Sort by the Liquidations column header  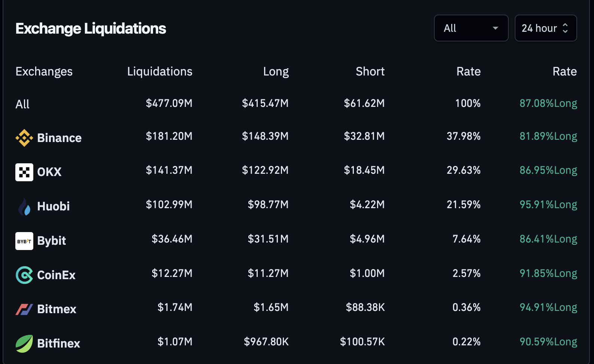160,71
